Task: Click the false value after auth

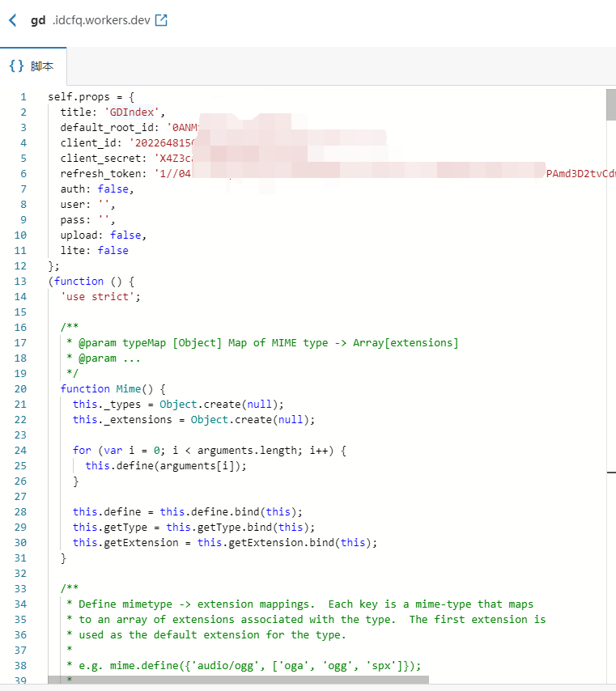Action: (x=113, y=189)
